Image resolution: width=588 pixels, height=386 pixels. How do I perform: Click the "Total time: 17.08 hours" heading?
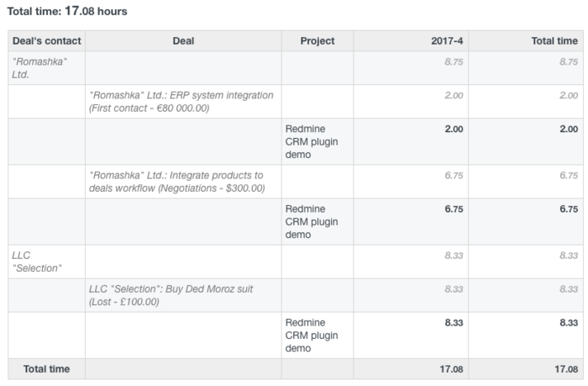point(67,12)
